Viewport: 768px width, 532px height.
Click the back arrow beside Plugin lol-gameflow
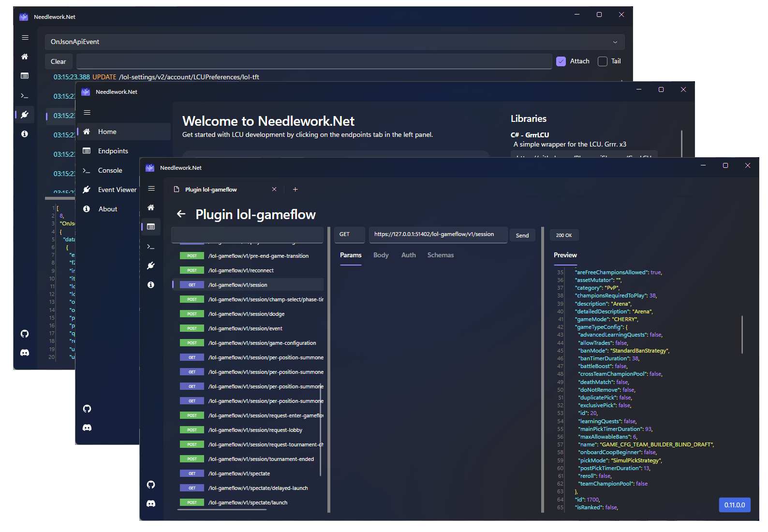click(181, 214)
